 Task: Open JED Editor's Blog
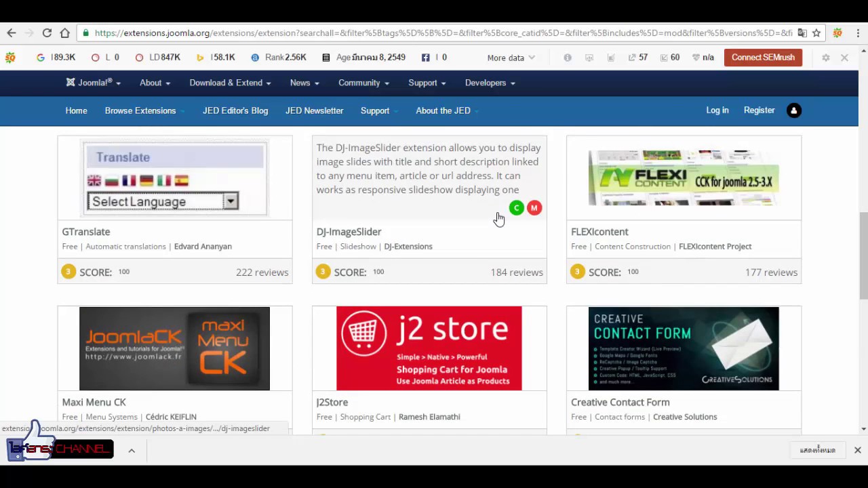tap(235, 110)
